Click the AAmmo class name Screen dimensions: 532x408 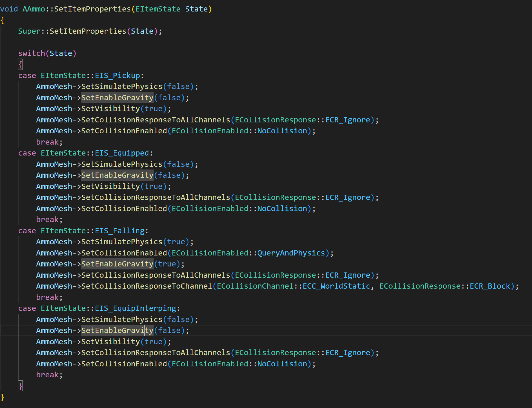tap(34, 9)
